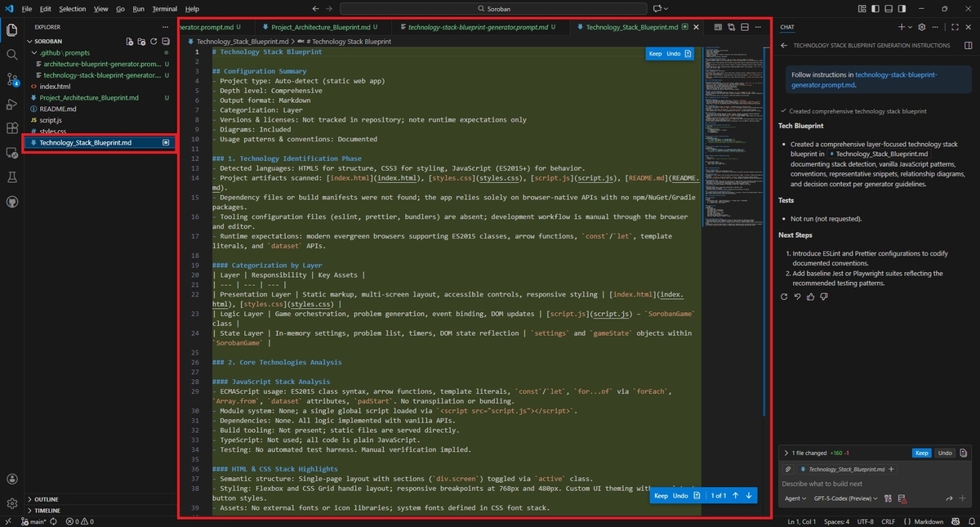Open the GPT-5-Codex model picker

coord(845,498)
